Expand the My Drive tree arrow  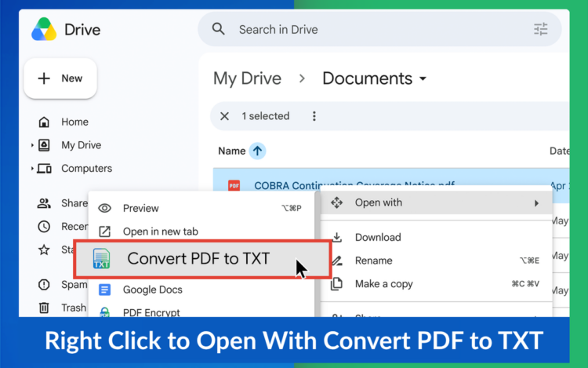pyautogui.click(x=32, y=145)
